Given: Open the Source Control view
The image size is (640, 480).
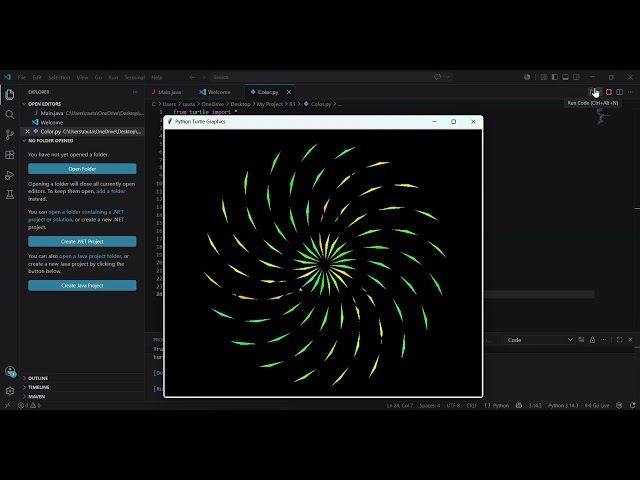Looking at the screenshot, I should coord(10,135).
